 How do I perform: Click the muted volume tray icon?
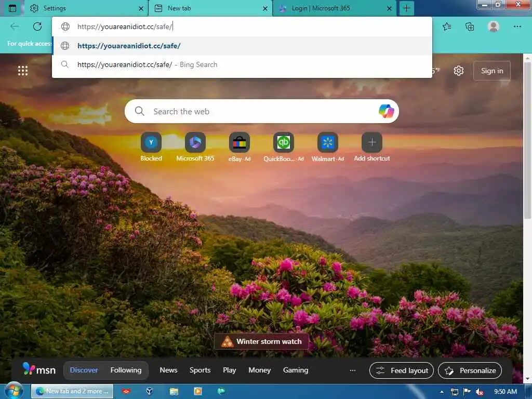(x=479, y=392)
